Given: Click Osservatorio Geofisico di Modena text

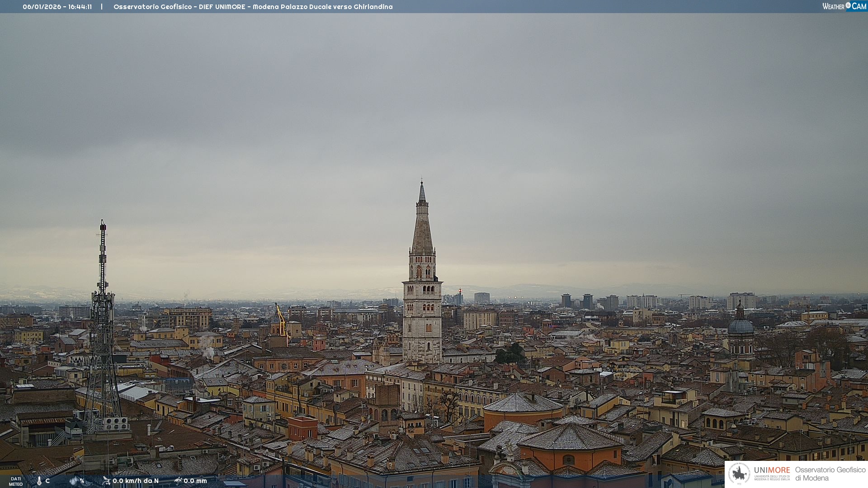Looking at the screenshot, I should point(830,474).
